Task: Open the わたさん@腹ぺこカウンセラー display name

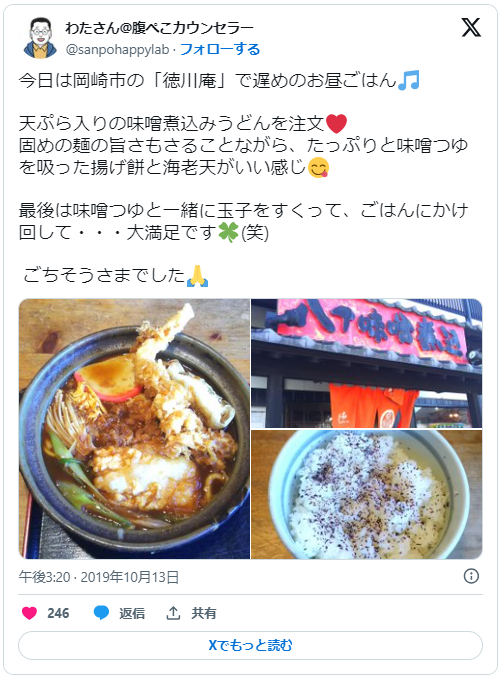Action: (x=159, y=28)
